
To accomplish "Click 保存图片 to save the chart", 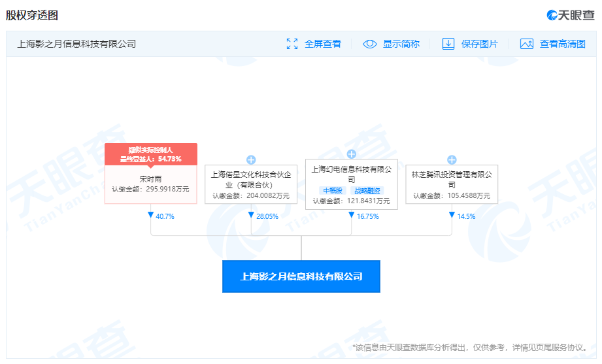I will tap(480, 44).
